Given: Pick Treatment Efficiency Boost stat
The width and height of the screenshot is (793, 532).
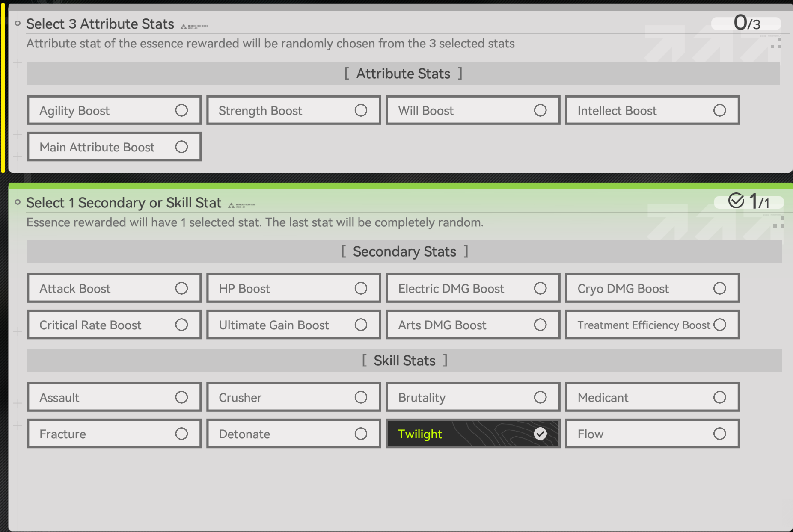Looking at the screenshot, I should click(652, 325).
